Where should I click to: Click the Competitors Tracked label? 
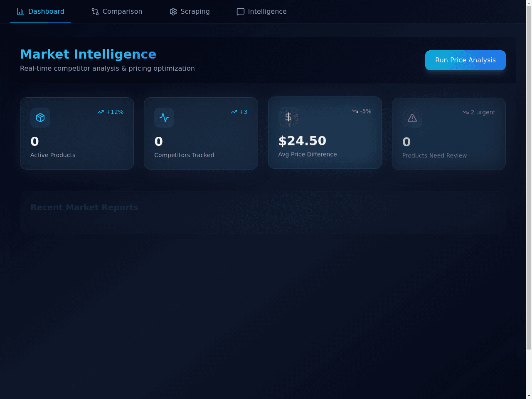(184, 155)
